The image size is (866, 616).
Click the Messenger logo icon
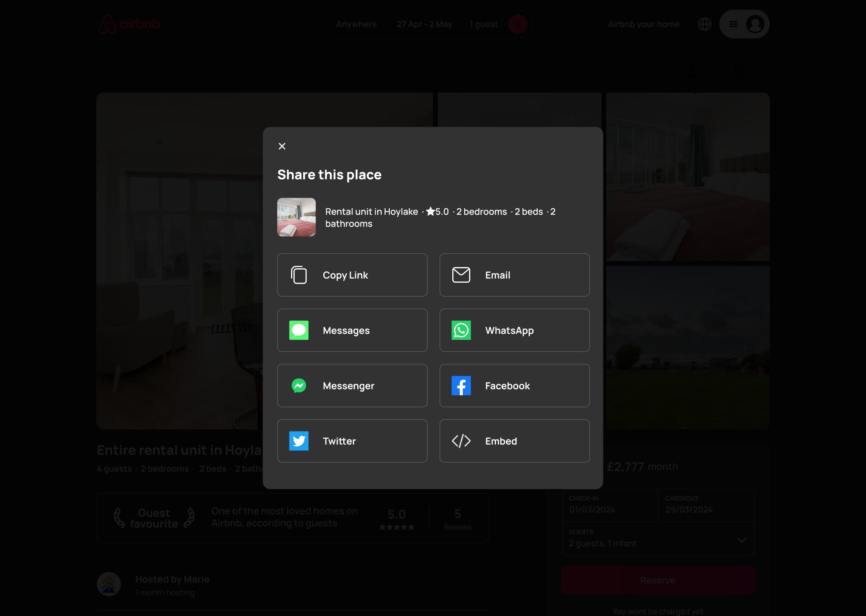tap(299, 385)
